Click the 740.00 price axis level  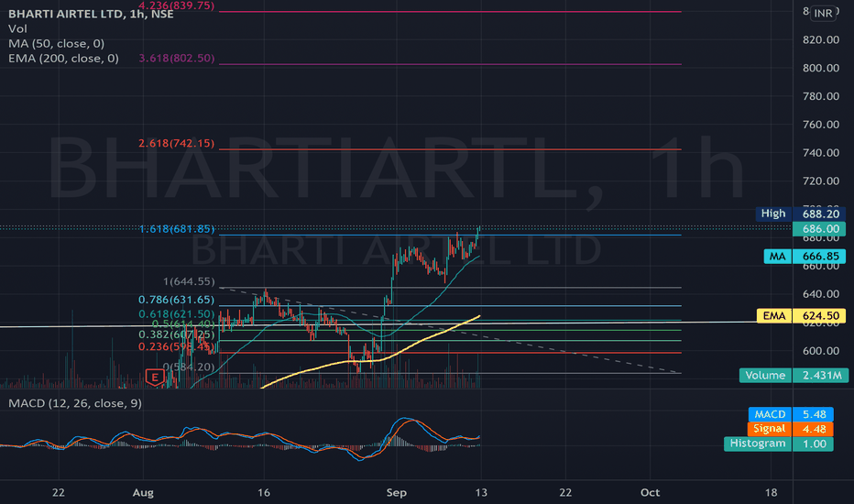point(821,152)
